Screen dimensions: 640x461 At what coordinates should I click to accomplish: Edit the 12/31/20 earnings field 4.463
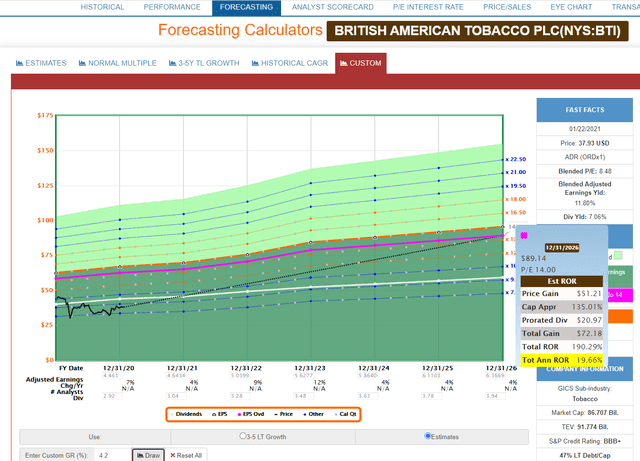pyautogui.click(x=111, y=376)
